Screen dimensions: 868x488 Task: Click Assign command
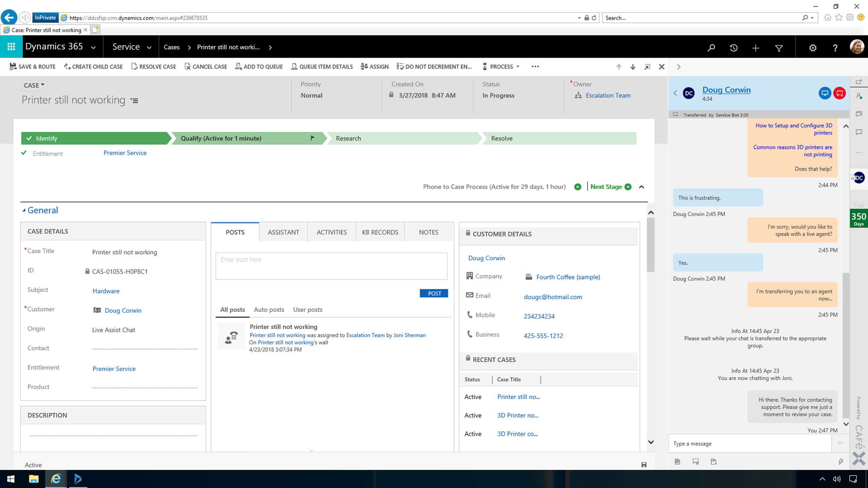click(375, 67)
